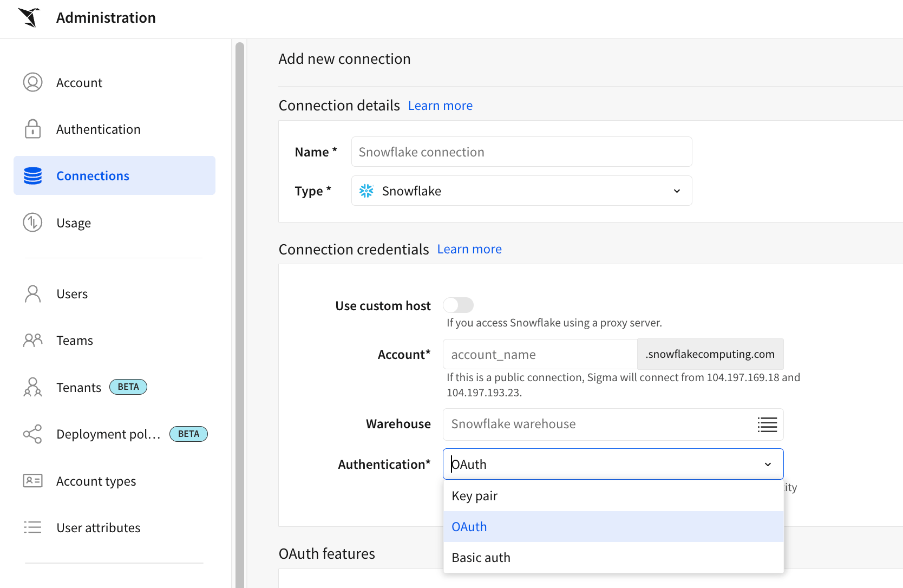Click the Name input field
This screenshot has width=903, height=588.
click(521, 152)
